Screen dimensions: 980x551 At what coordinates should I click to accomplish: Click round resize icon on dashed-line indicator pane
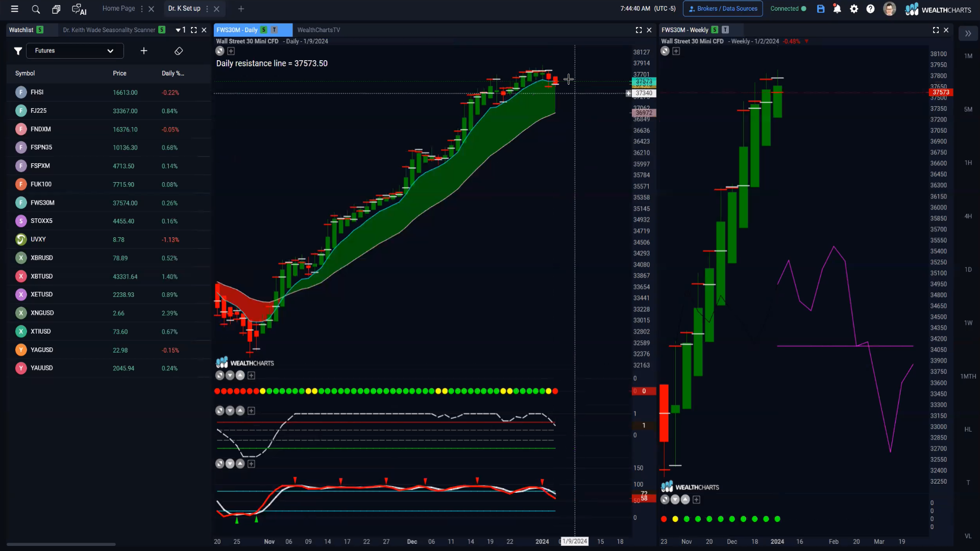[220, 411]
